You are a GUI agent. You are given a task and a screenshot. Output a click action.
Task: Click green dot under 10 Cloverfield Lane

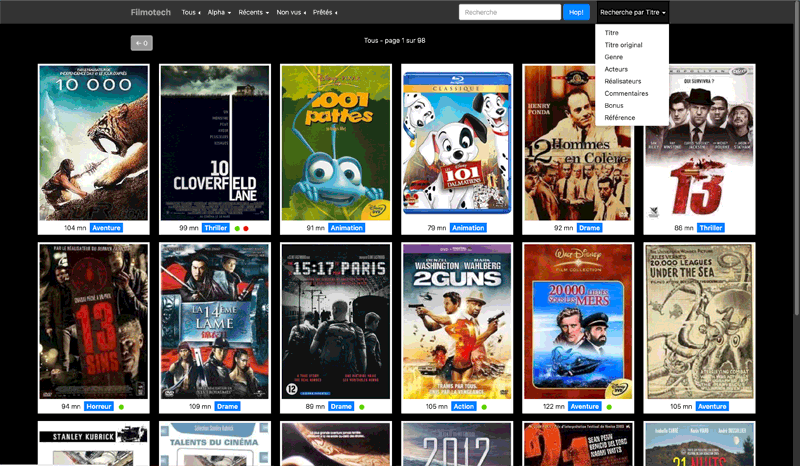(237, 229)
